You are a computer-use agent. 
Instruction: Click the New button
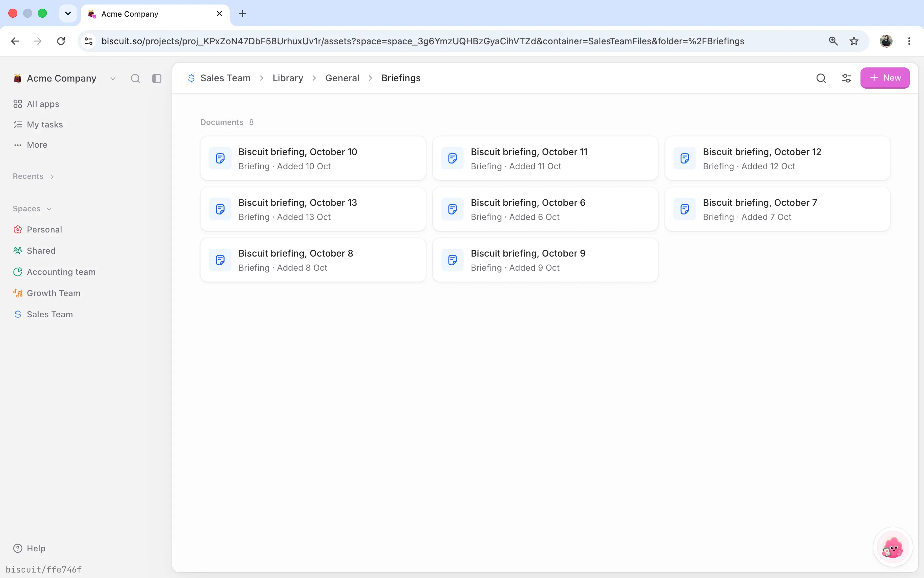click(x=885, y=78)
